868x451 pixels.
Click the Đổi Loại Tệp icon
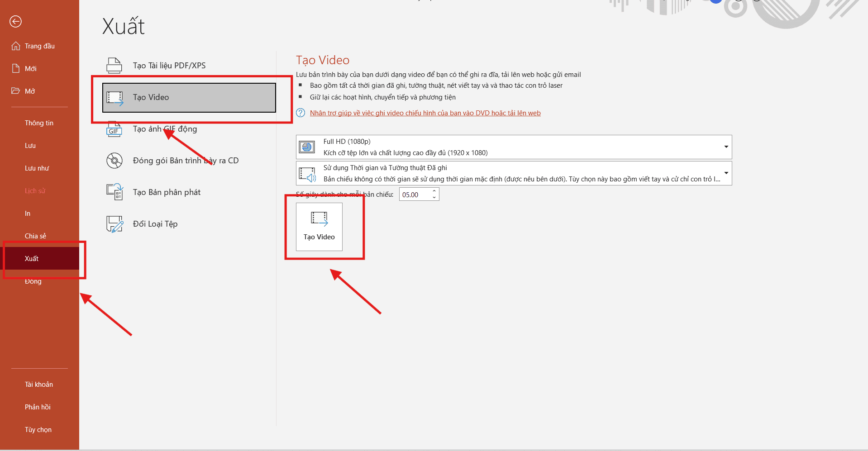tap(114, 224)
